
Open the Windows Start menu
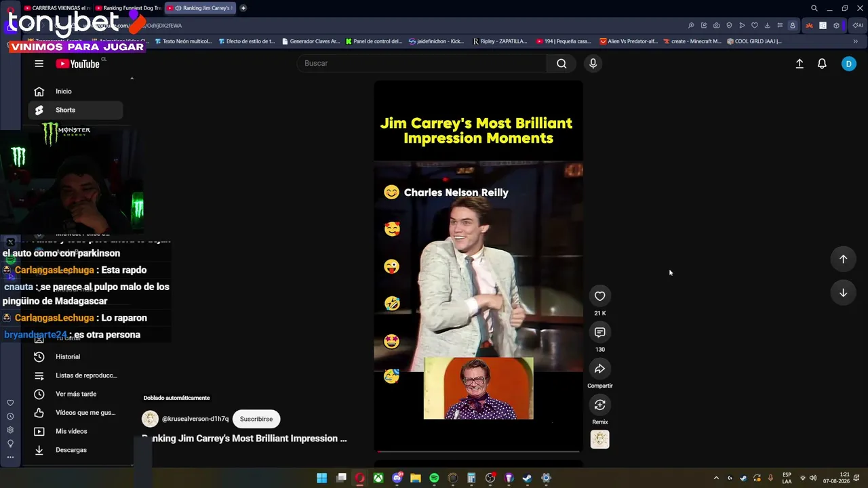322,478
